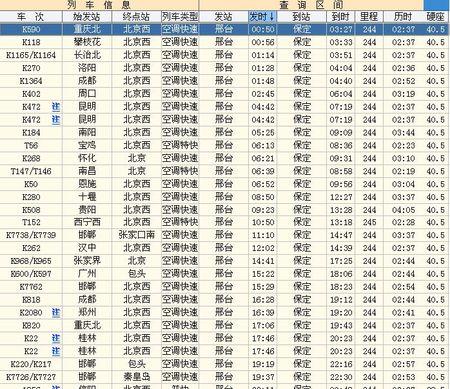
Task: Click duration 03:19 in K402 row
Action: point(404,94)
